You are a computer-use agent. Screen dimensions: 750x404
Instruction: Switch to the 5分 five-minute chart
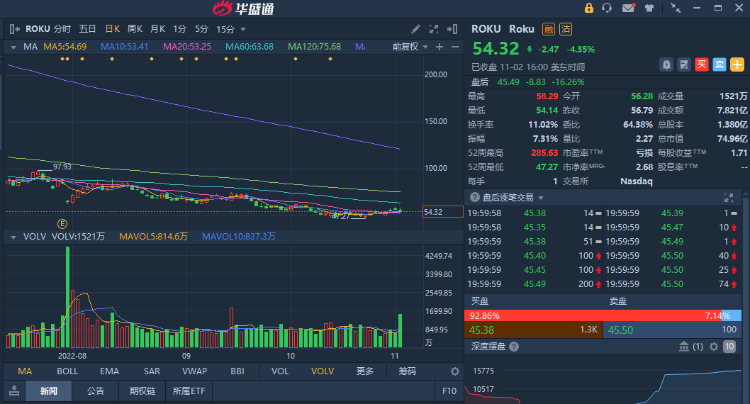click(x=201, y=29)
